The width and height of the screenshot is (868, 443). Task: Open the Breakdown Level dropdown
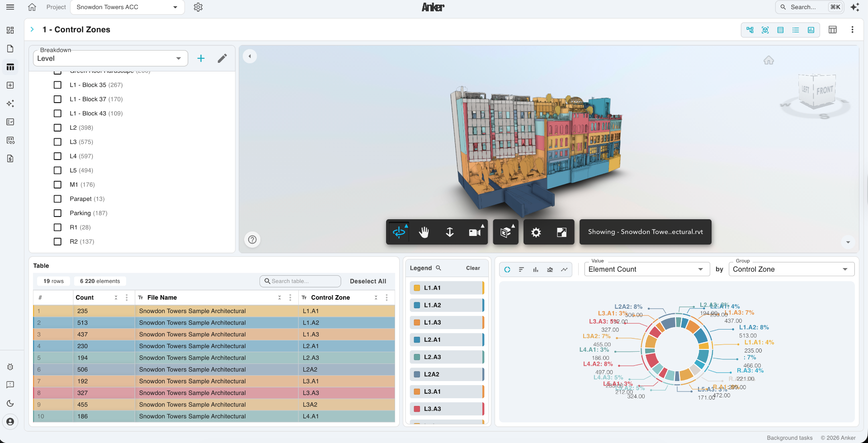coord(110,58)
